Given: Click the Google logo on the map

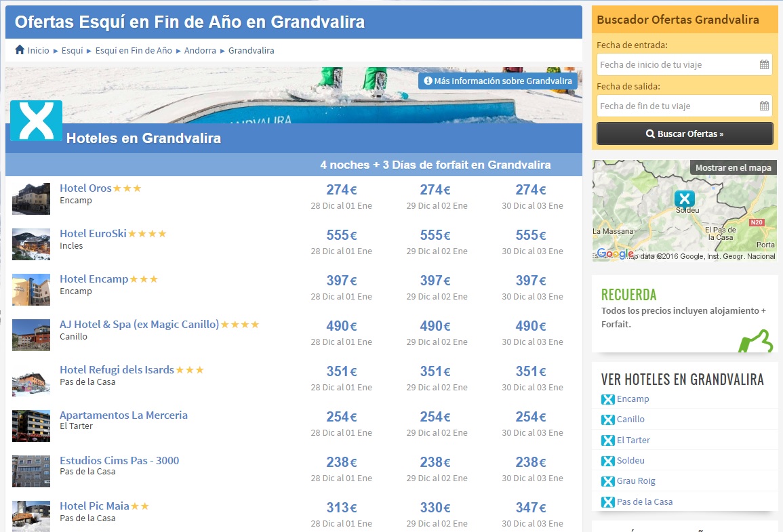Looking at the screenshot, I should (616, 253).
